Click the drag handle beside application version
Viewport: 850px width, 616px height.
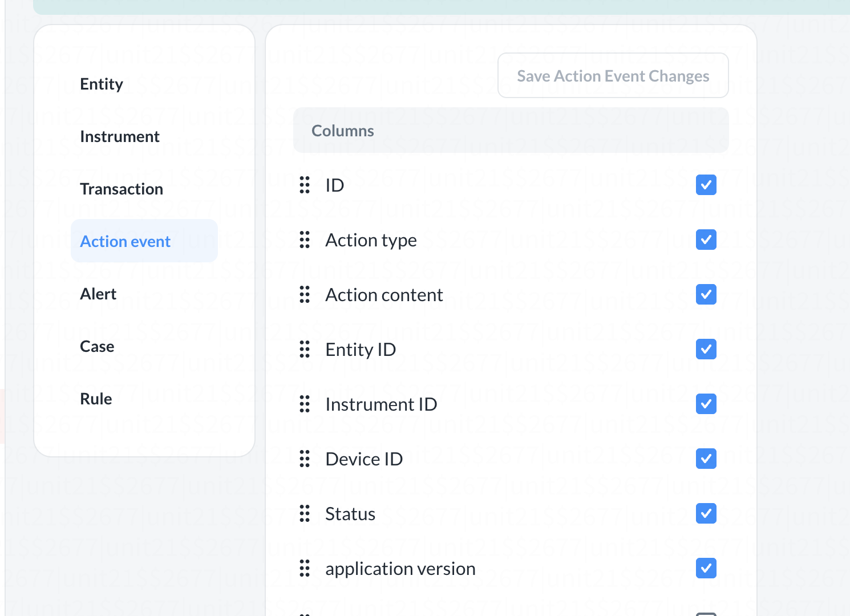(x=305, y=568)
